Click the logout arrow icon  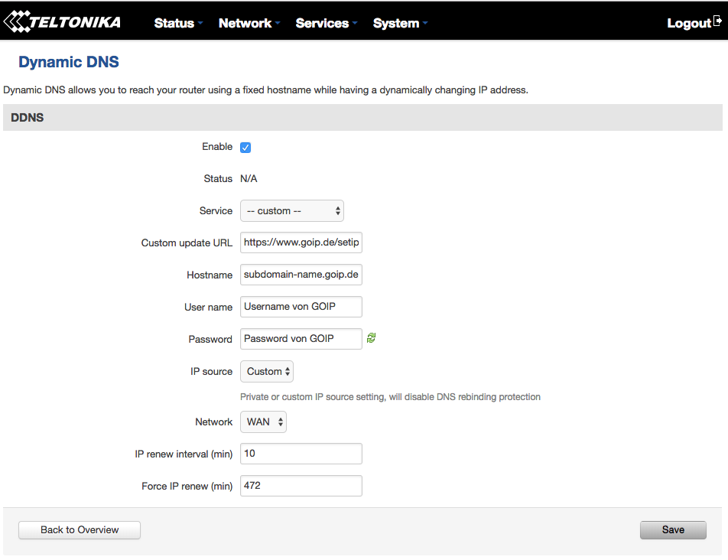coord(718,21)
